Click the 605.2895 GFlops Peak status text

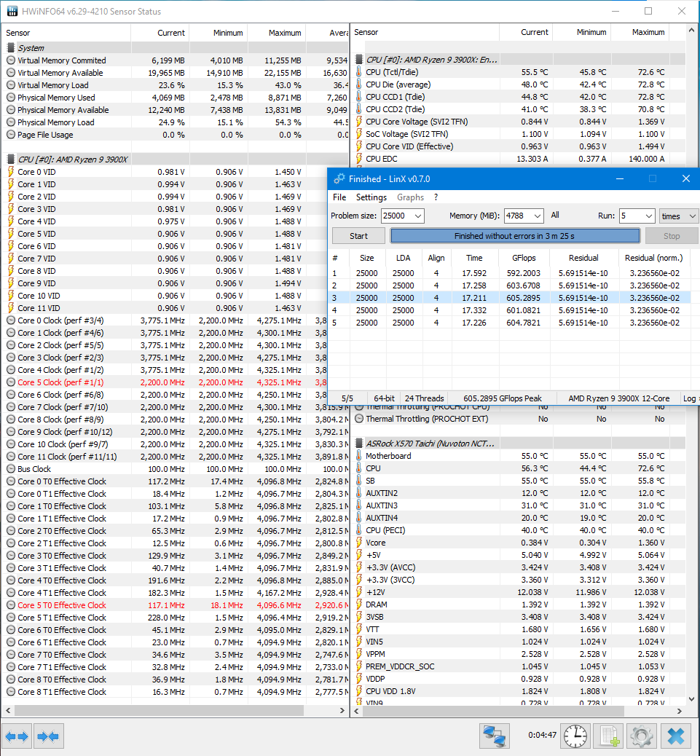click(503, 398)
